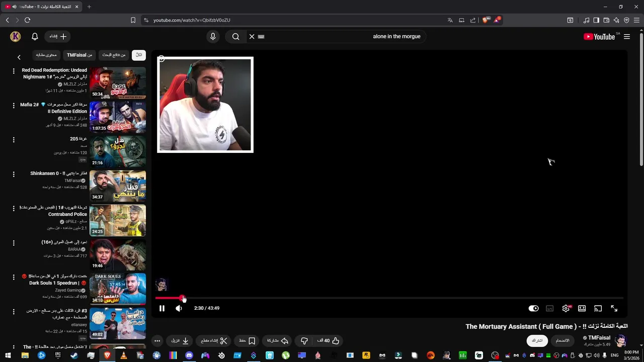Open the player settings gear
644x362 pixels.
click(x=566, y=308)
